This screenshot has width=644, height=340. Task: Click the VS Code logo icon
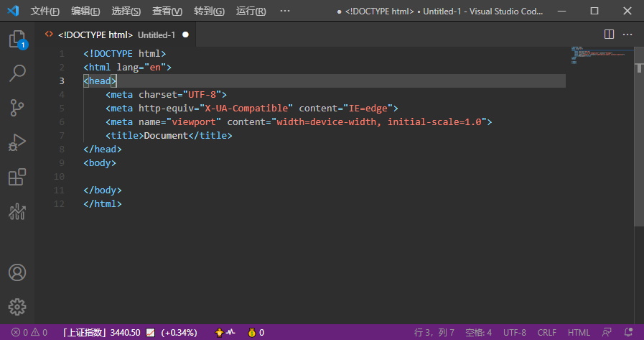13,11
